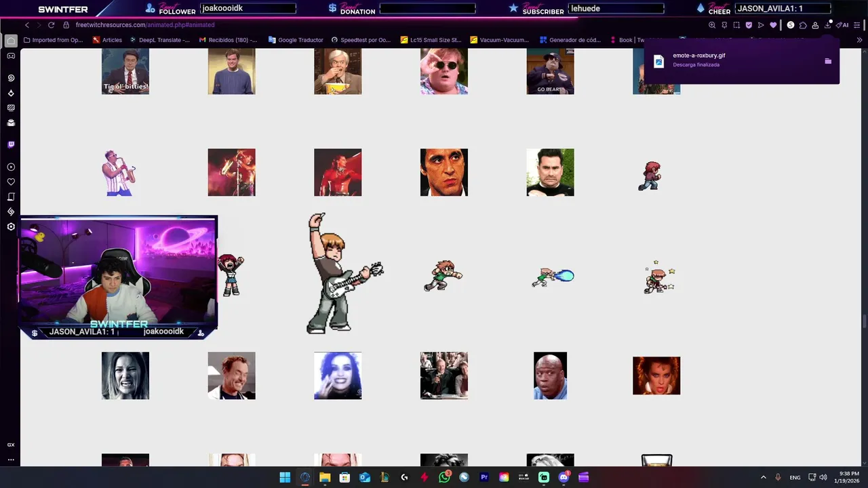The image size is (868, 488).
Task: Open Generador de cód... bookmark
Action: [x=570, y=40]
